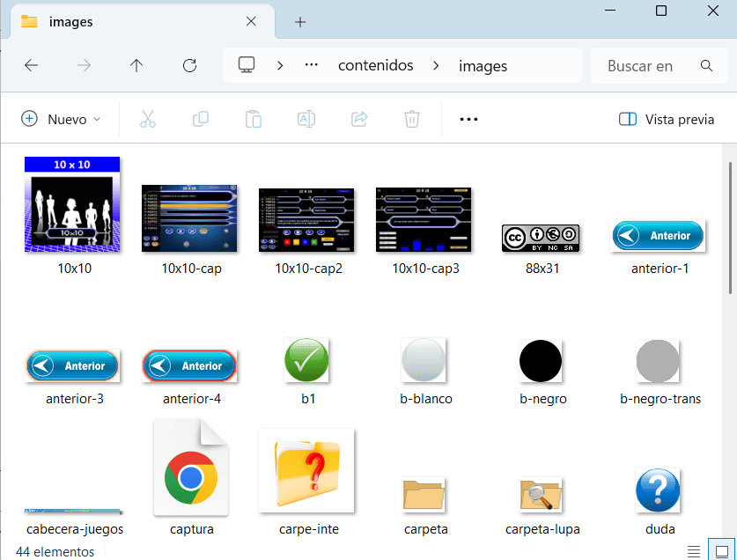Screen dimensions: 737x560
Task: Select the 10x10-cap2 image thumbnail
Action: coord(307,220)
